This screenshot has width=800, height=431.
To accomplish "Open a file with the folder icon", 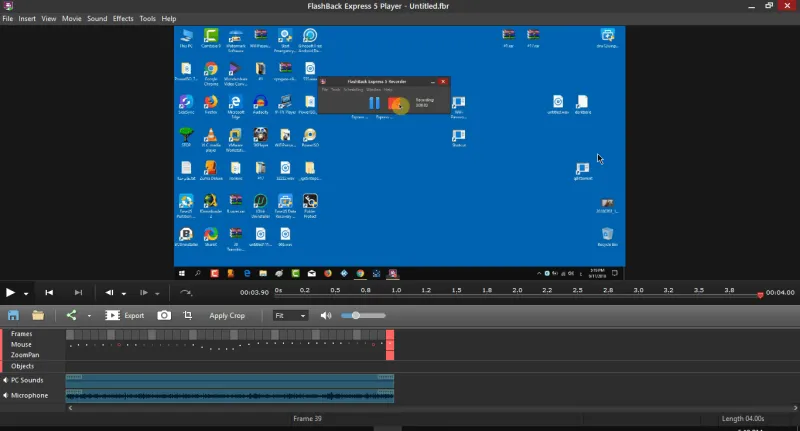I will coord(37,315).
